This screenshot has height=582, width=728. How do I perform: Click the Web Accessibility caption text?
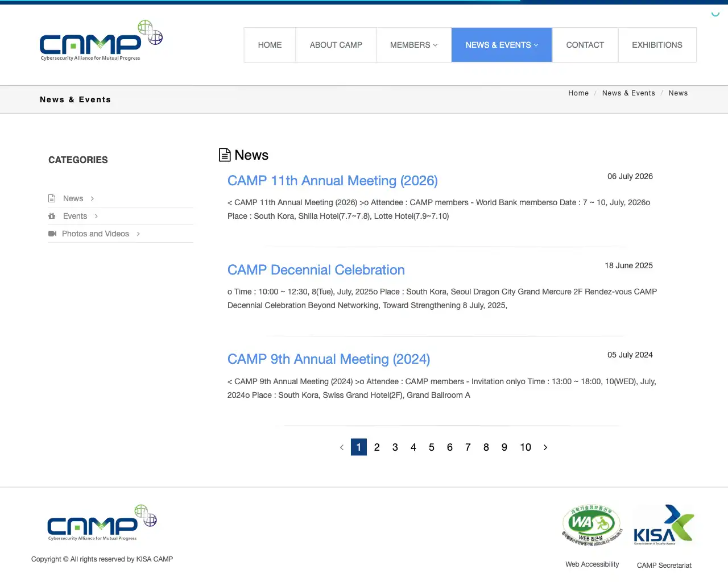(592, 564)
